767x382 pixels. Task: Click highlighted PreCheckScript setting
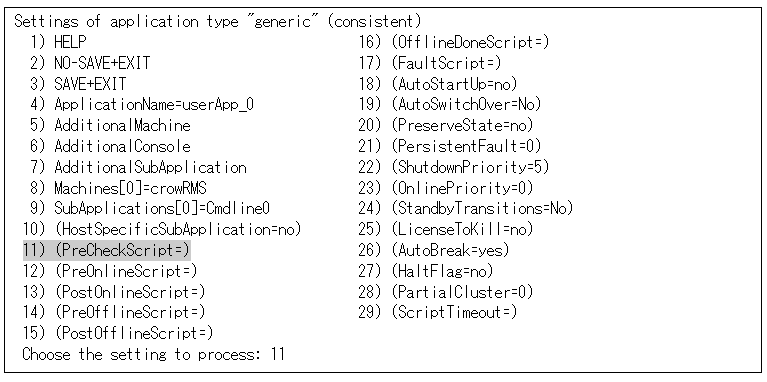click(106, 250)
